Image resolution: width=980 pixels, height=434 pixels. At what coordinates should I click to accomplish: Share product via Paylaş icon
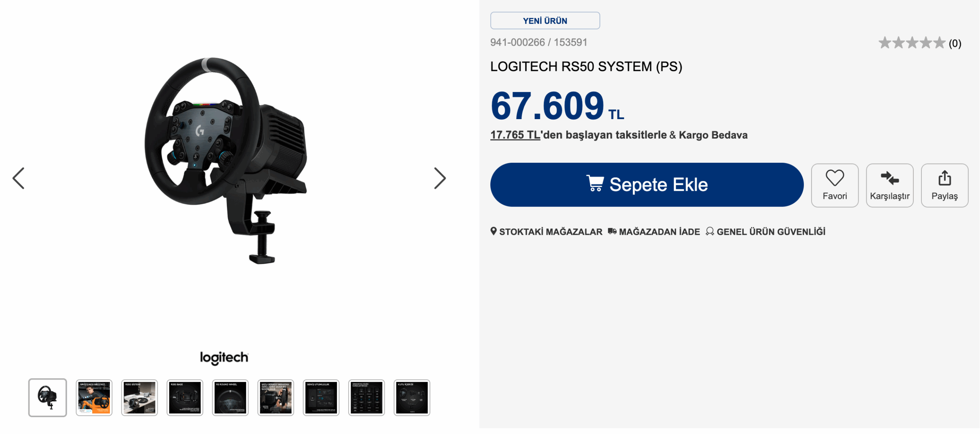point(944,179)
